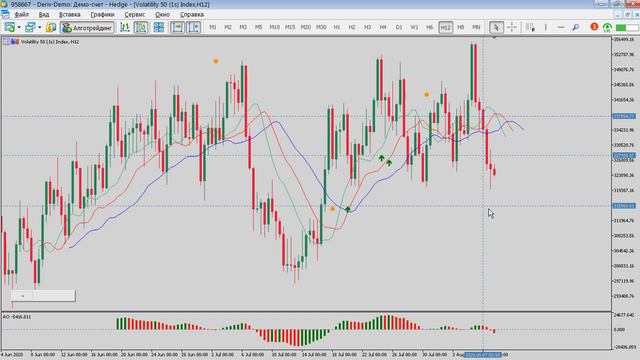Select the H4 timeframe

pyautogui.click(x=383, y=27)
